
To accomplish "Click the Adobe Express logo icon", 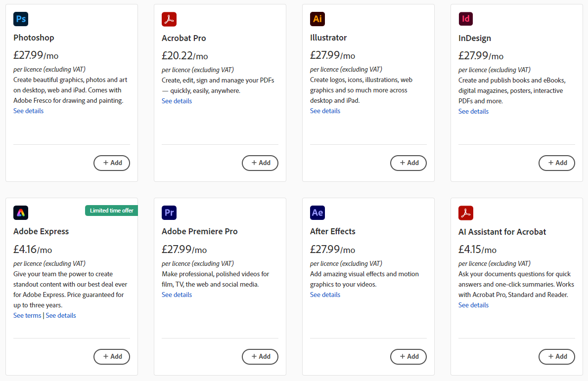I will point(21,213).
